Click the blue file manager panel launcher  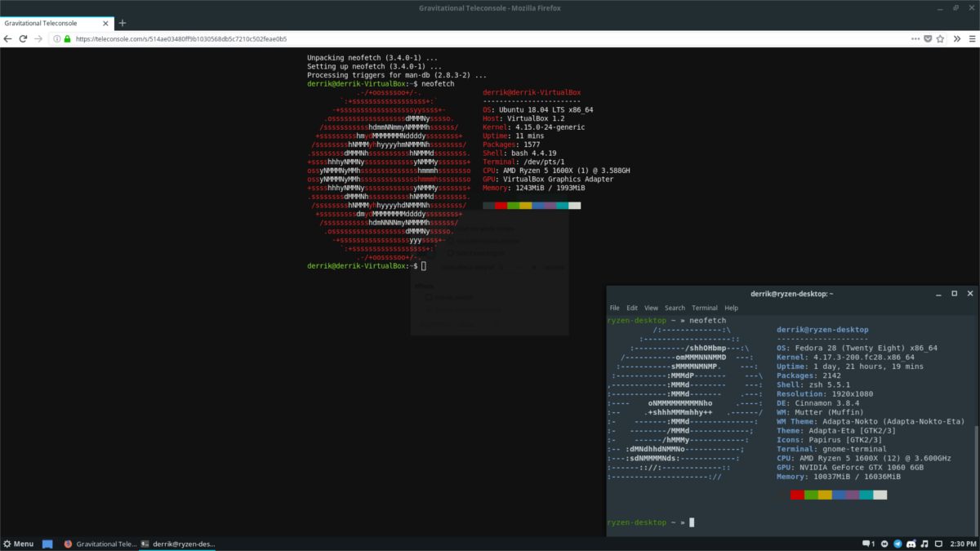tap(47, 544)
